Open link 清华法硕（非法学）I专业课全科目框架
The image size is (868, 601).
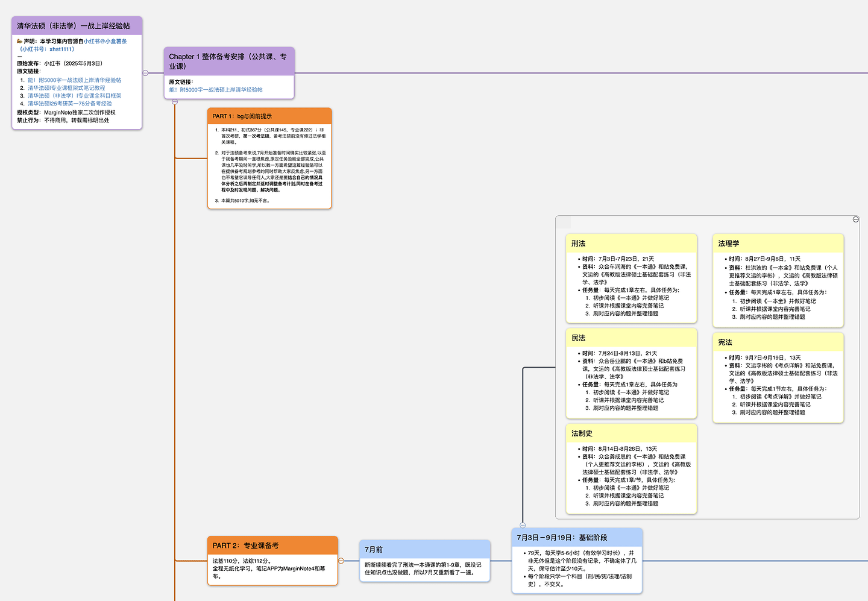point(74,96)
